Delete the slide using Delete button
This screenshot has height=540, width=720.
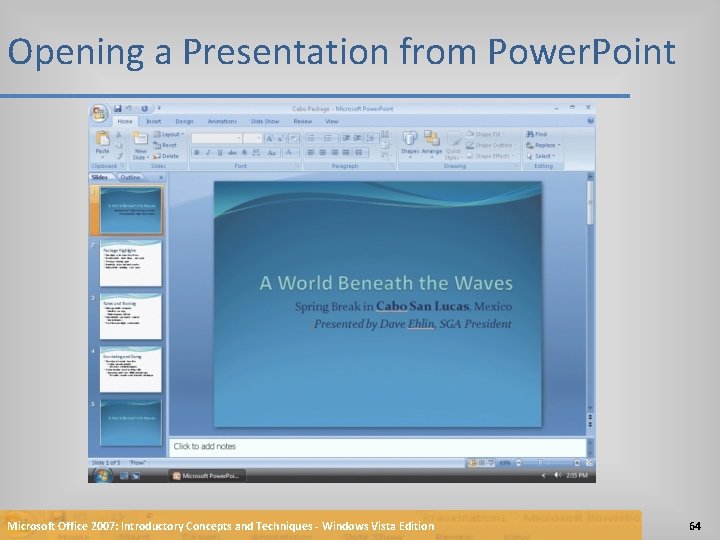click(x=166, y=156)
